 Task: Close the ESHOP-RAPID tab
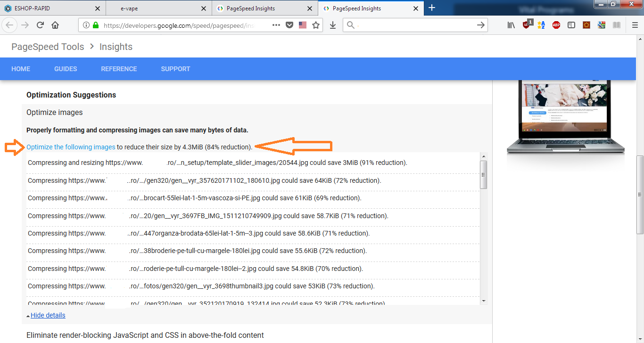coord(98,8)
